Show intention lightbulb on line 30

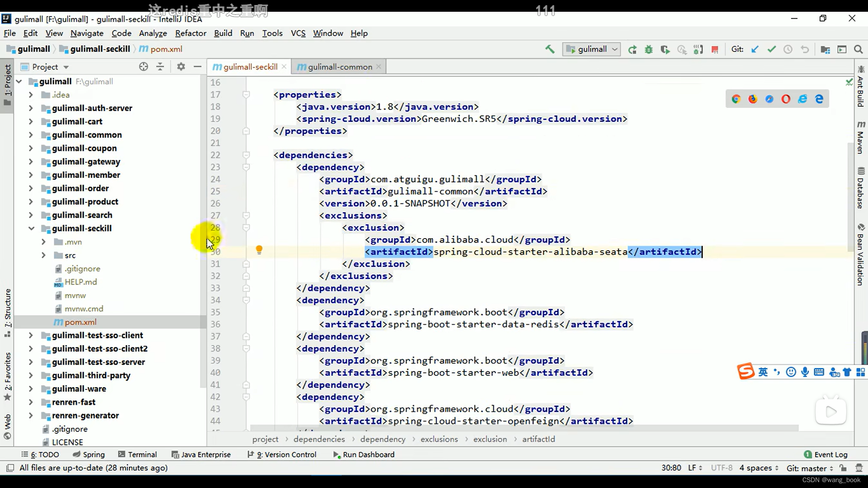click(259, 250)
